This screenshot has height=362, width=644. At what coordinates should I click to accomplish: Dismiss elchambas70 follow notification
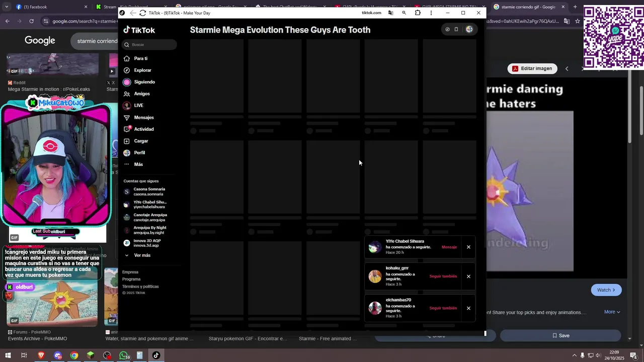pos(468,308)
